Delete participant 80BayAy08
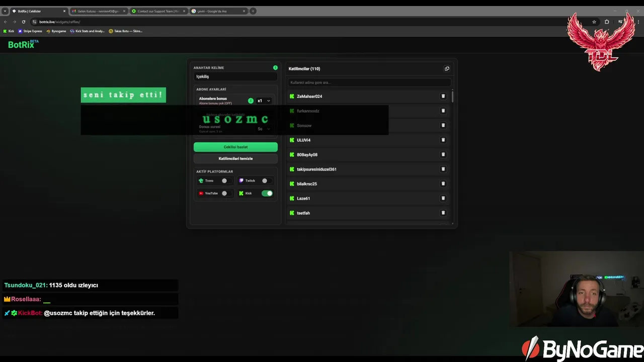644x362 pixels. click(443, 154)
